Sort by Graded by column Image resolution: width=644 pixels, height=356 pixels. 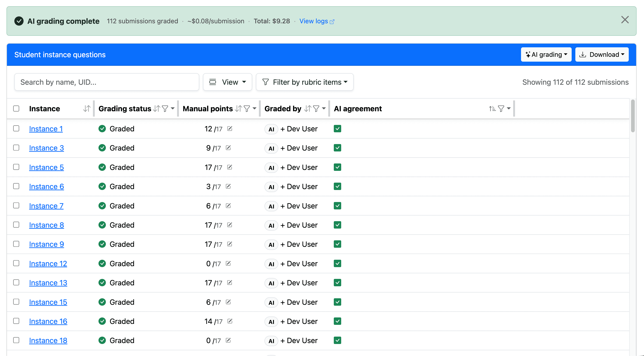click(x=308, y=109)
